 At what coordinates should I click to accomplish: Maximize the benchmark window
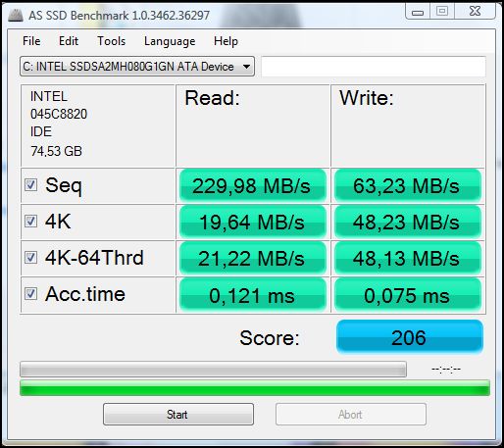(x=442, y=12)
